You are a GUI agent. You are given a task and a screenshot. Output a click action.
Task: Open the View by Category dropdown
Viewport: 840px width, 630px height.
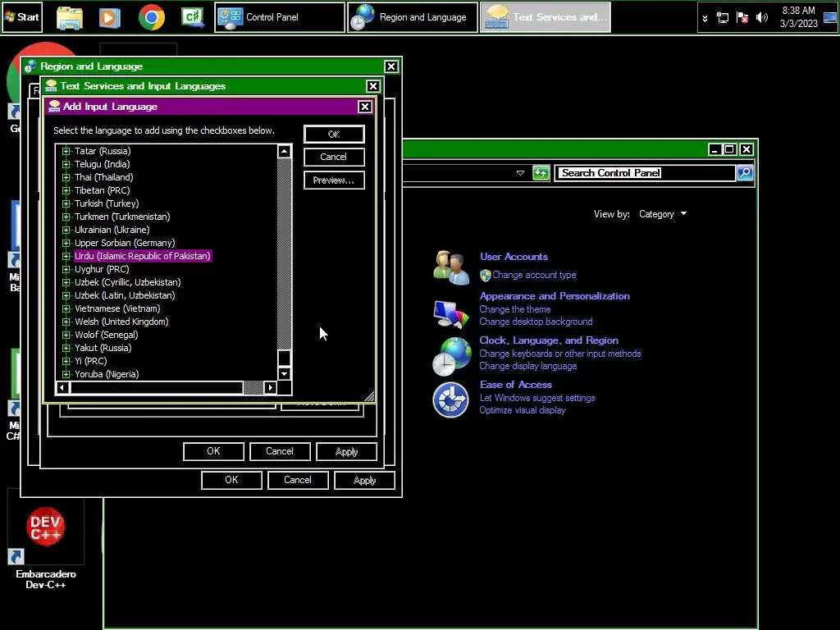click(663, 214)
